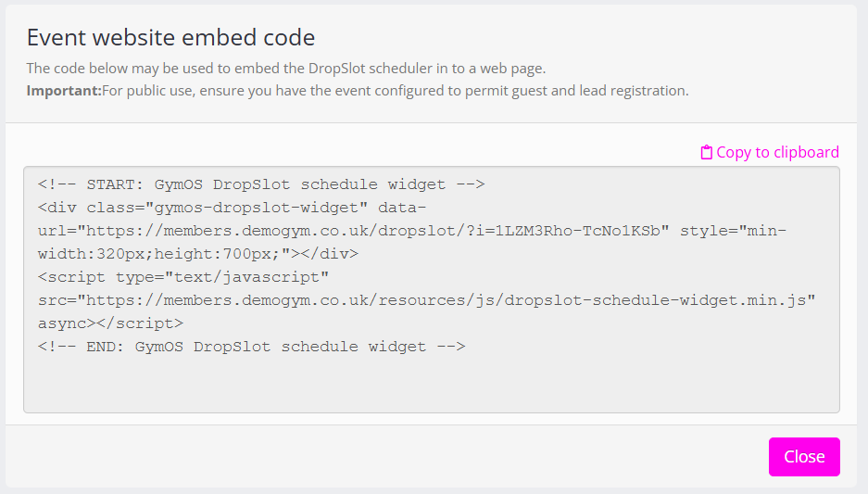Click the bold Important: label
The height and width of the screenshot is (494, 868).
(64, 91)
